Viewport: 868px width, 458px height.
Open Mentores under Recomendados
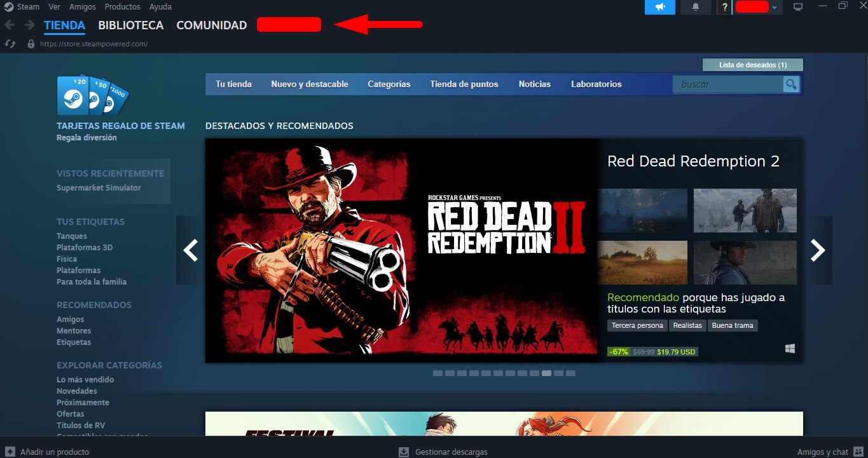click(x=74, y=331)
